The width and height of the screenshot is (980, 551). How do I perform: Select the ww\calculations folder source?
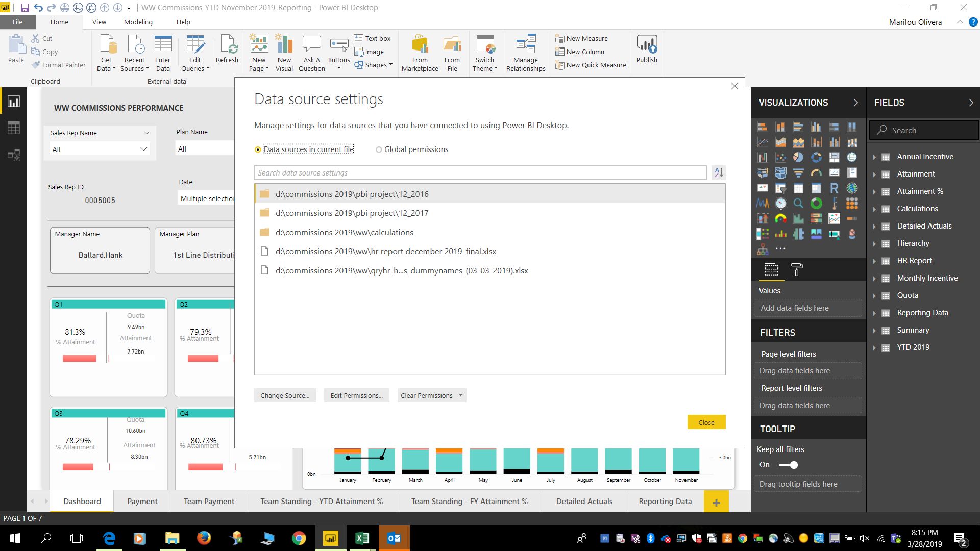click(489, 232)
